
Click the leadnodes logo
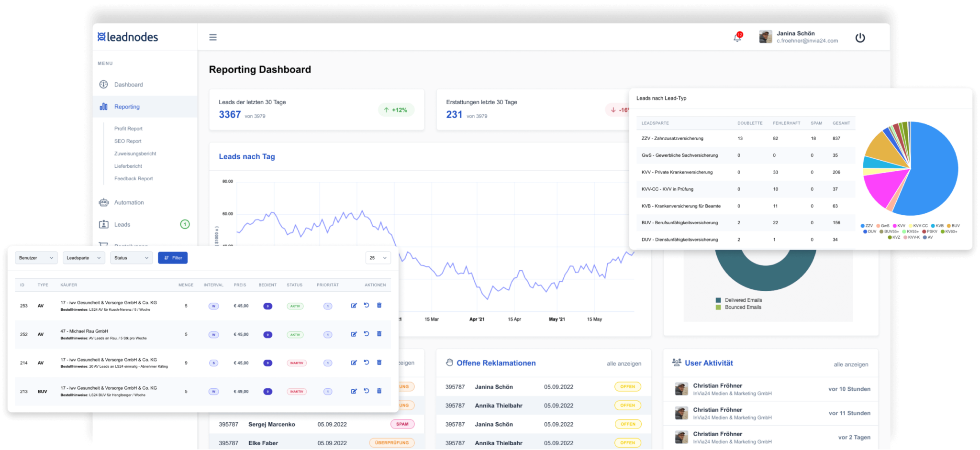point(127,36)
